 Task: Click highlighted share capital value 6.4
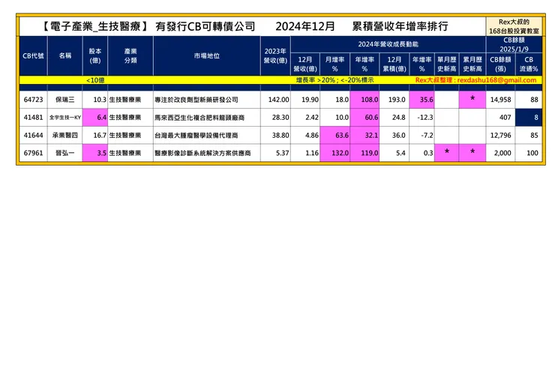pos(95,118)
